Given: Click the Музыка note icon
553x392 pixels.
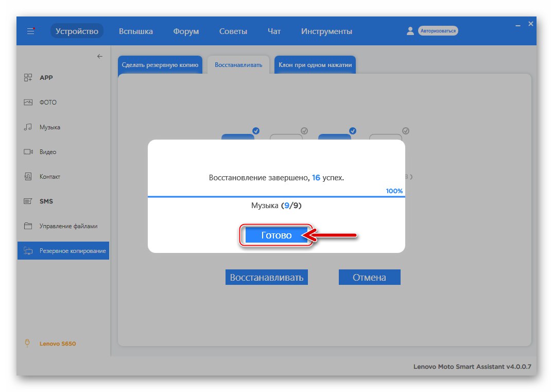Looking at the screenshot, I should coord(28,127).
